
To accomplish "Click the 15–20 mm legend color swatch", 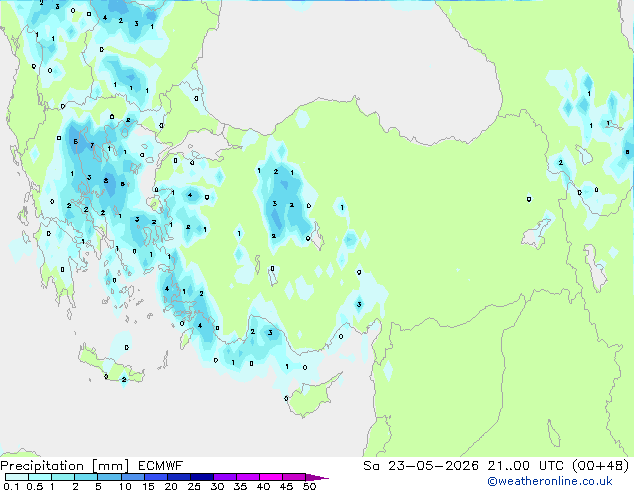I will 155,477.
